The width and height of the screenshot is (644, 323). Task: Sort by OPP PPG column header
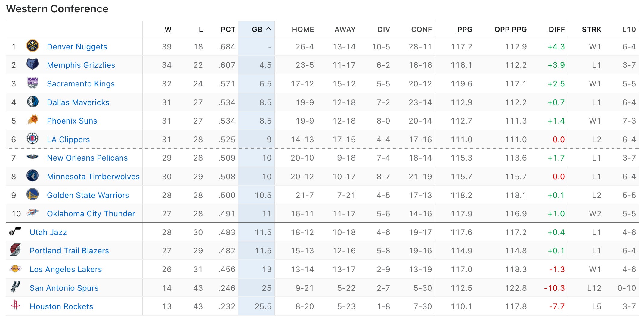coord(510,30)
